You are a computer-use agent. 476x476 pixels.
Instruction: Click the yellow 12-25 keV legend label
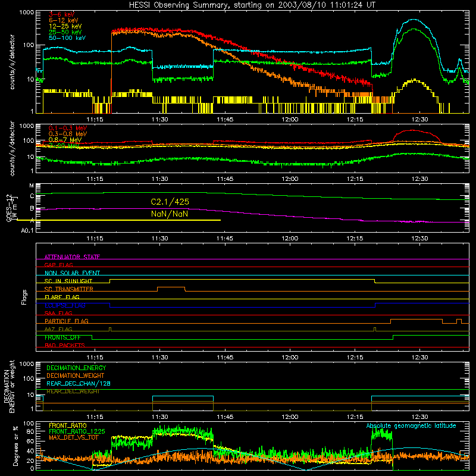(65, 26)
